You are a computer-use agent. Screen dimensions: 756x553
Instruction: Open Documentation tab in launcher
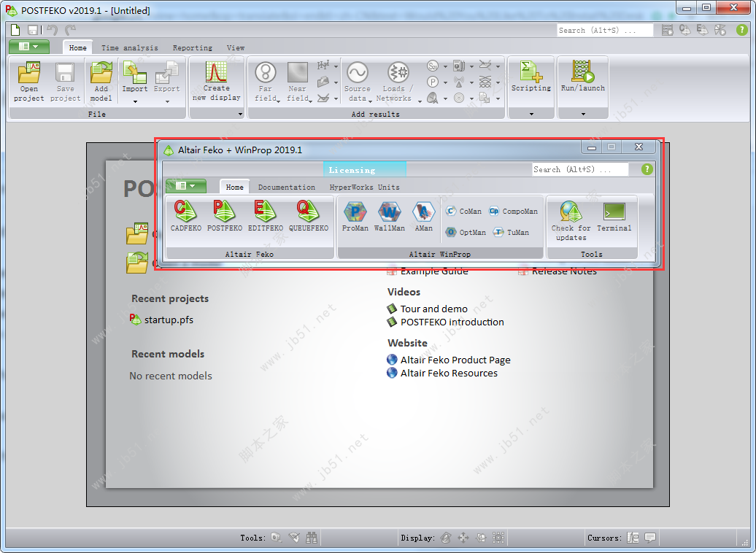286,187
